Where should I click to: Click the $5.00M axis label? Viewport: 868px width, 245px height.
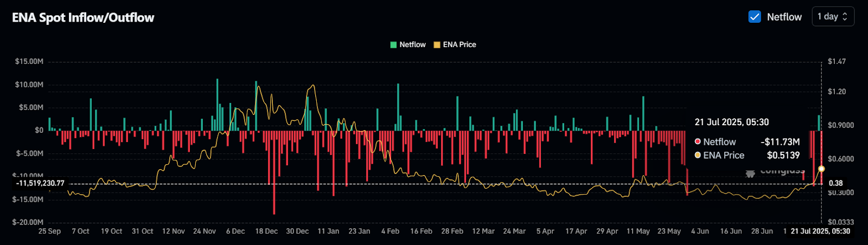pos(31,107)
